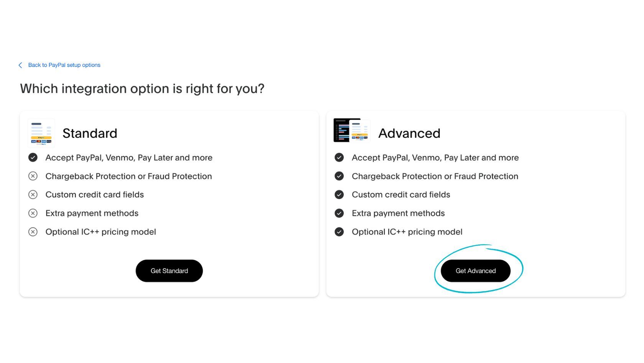Click the back chevron arrow icon
Image resolution: width=644 pixels, height=363 pixels.
20,65
